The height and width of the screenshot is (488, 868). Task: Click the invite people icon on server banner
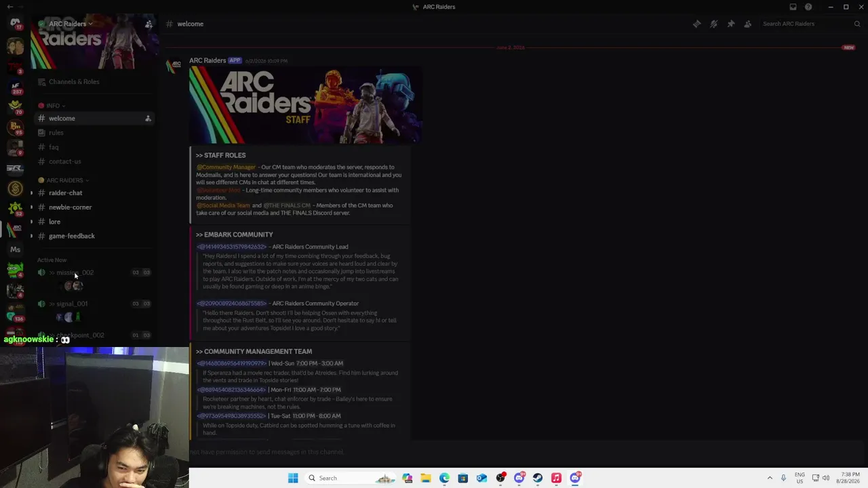[149, 24]
